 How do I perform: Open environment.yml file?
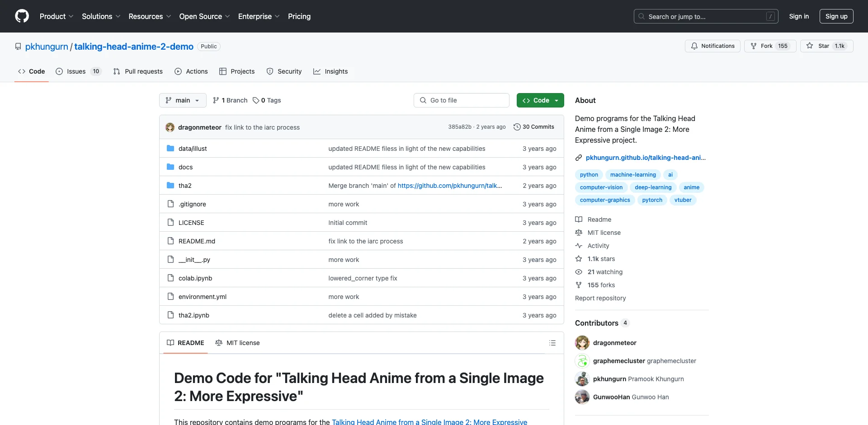[x=203, y=297]
